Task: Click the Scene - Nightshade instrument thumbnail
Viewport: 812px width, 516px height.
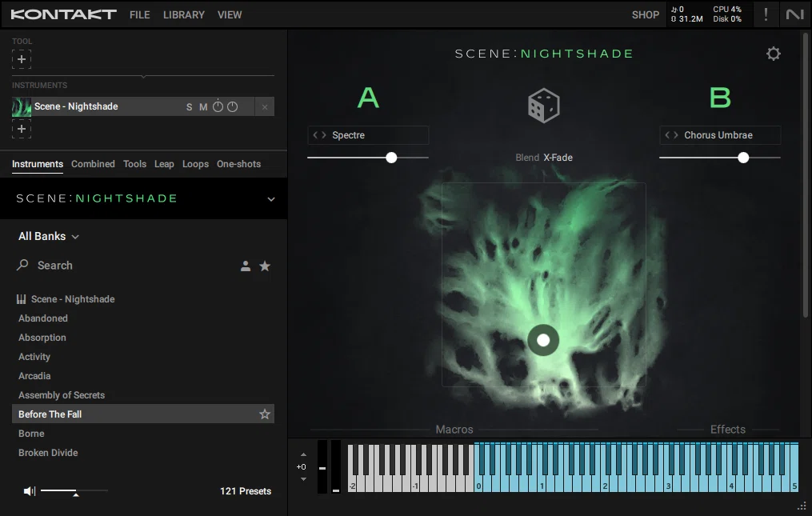Action: pos(22,106)
